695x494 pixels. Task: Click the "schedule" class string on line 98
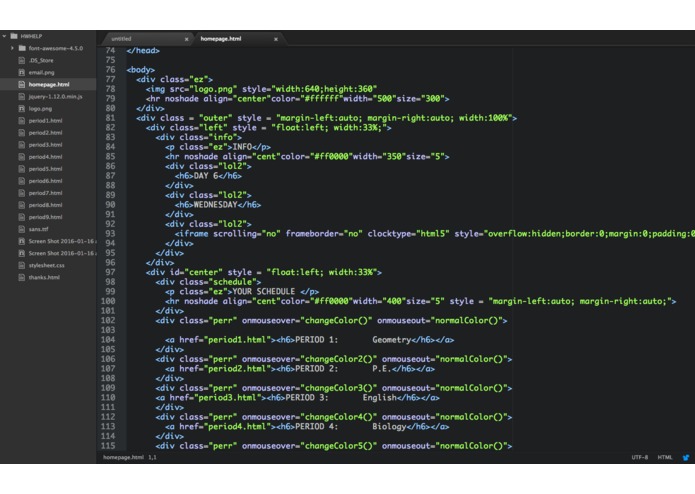[x=235, y=282]
